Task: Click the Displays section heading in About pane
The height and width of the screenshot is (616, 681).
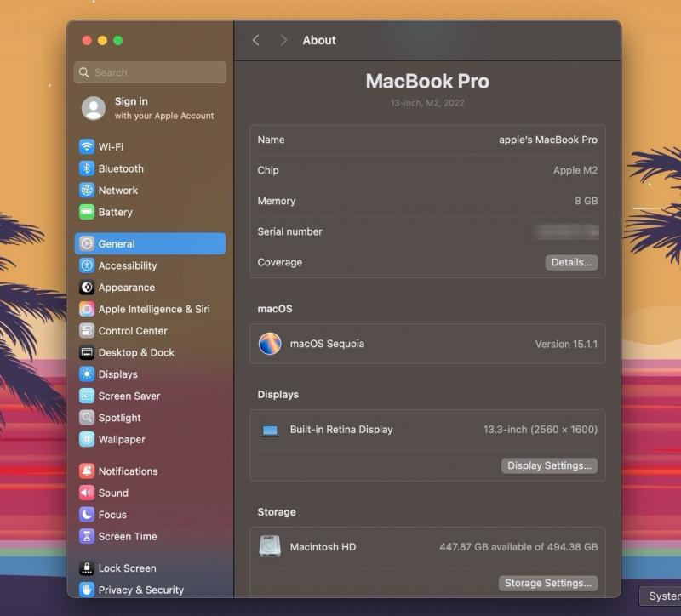Action: click(x=278, y=395)
